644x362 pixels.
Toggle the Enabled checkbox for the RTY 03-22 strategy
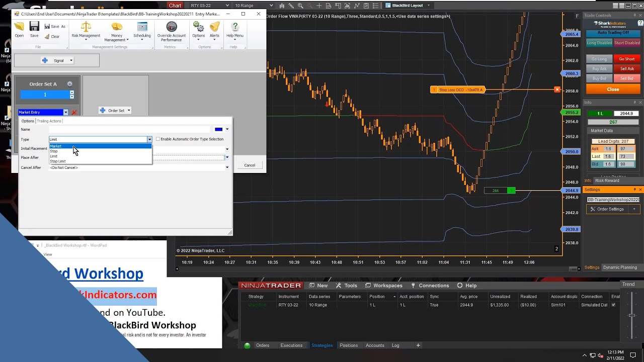(613, 305)
